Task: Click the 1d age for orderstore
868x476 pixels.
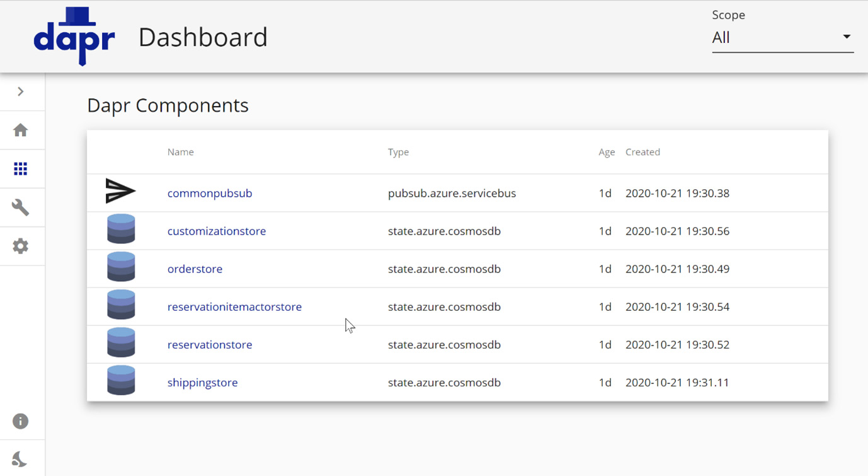Action: coord(605,269)
